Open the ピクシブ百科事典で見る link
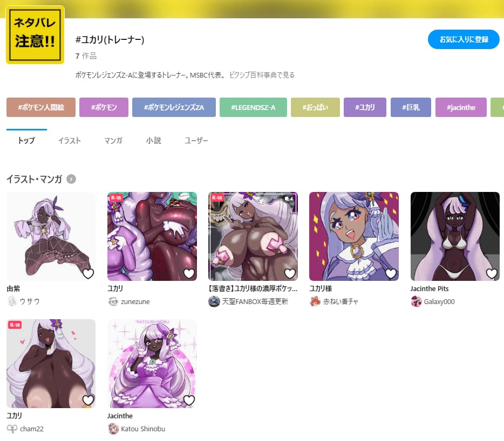The width and height of the screenshot is (504, 441). (262, 75)
